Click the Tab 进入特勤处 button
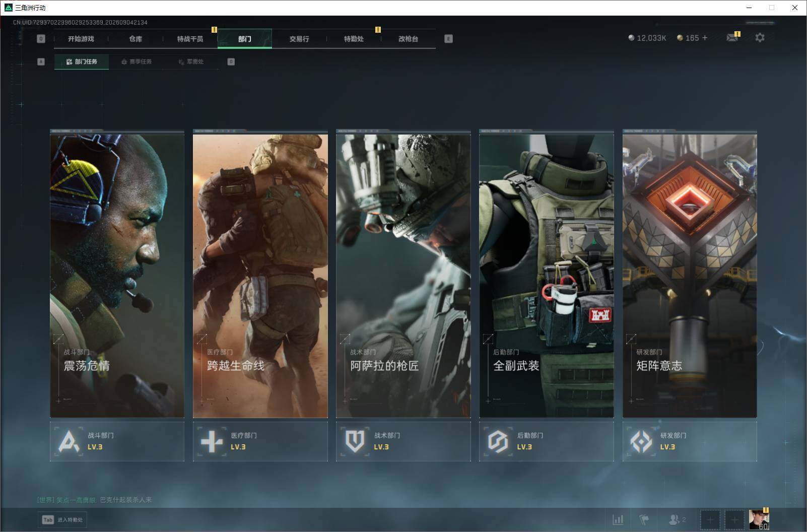The height and width of the screenshot is (532, 807). coord(62,519)
